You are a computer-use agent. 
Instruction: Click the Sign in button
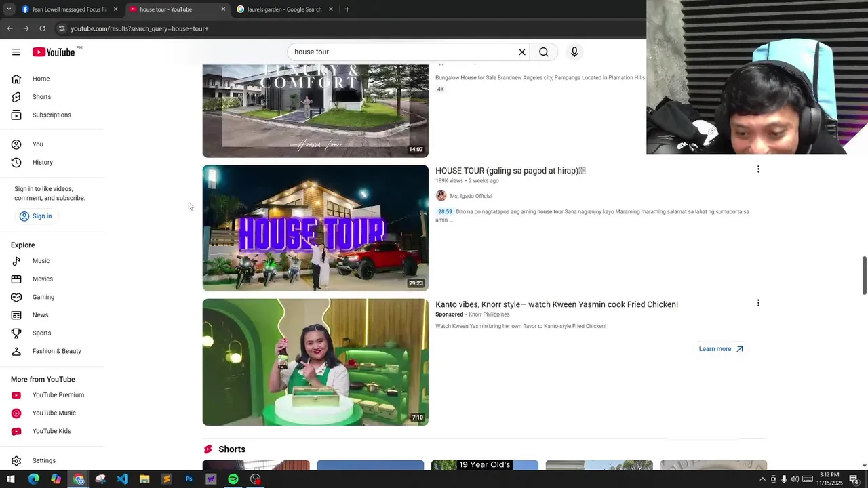click(36, 216)
